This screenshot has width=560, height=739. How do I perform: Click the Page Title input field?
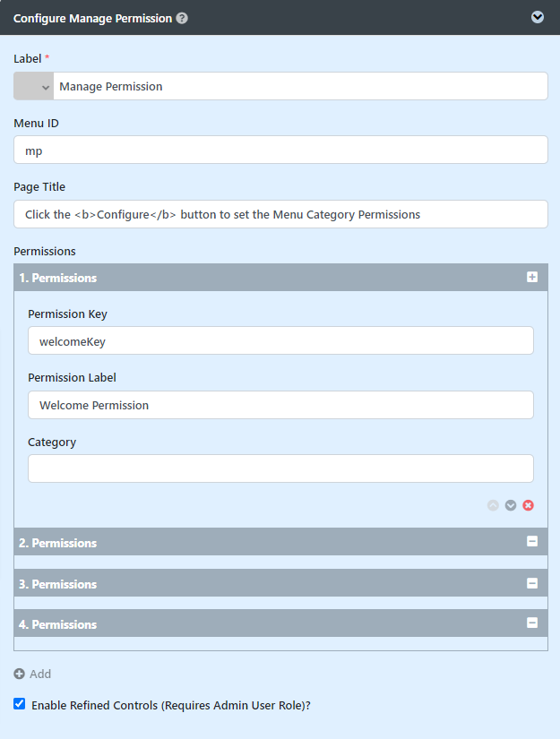pyautogui.click(x=280, y=214)
